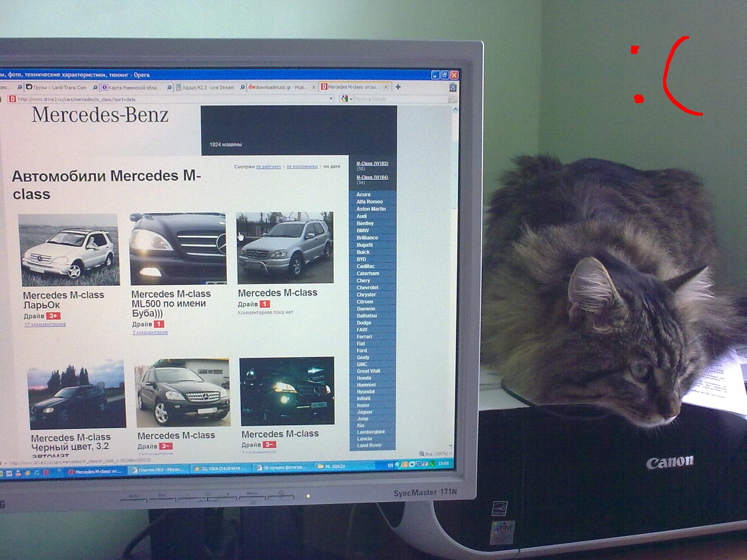This screenshot has height=560, width=747.
Task: Expand the address bar history dropdown
Action: [x=331, y=99]
